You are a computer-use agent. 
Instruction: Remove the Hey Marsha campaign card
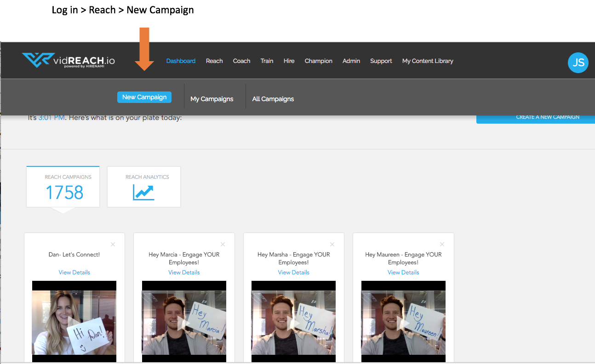pos(332,245)
